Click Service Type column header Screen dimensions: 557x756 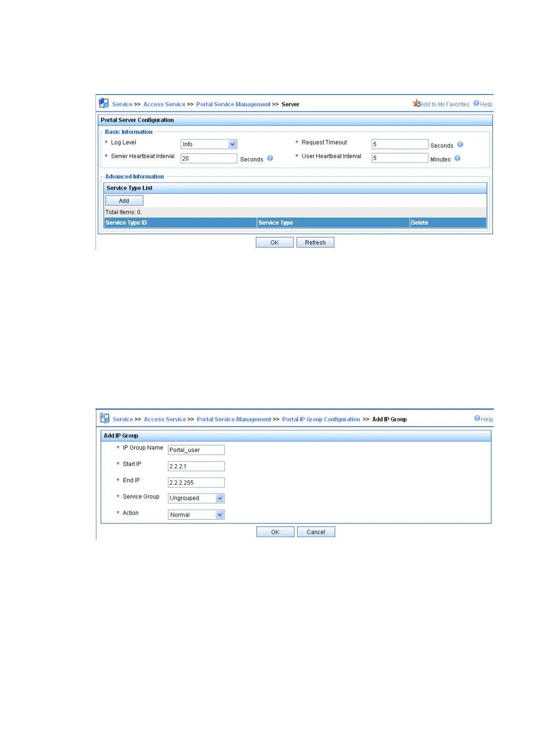click(333, 223)
